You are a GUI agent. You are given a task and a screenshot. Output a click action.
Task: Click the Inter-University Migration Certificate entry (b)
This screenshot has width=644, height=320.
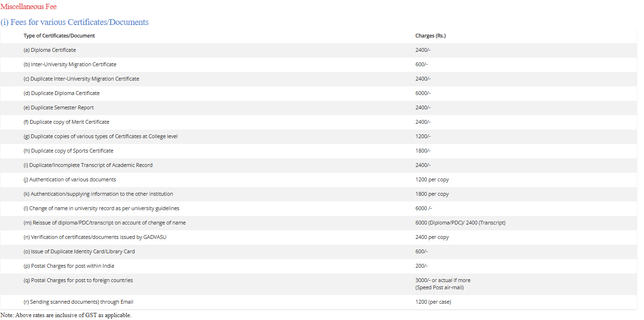point(69,65)
